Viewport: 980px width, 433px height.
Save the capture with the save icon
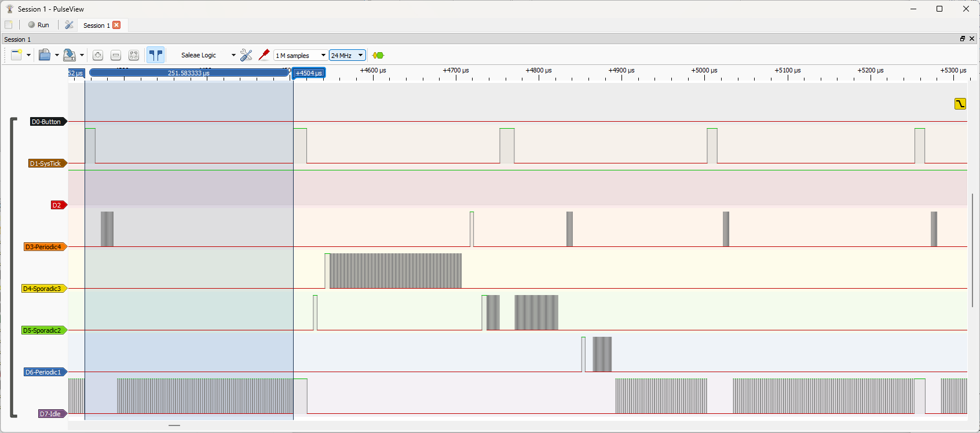pos(69,55)
